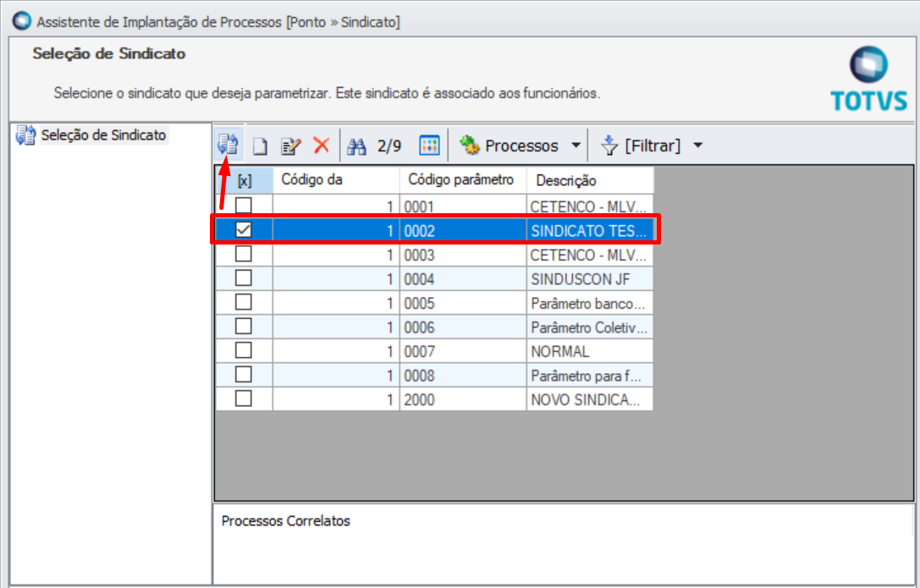
Task: Click the select/refresh sindicato toolbar icon
Action: [228, 145]
